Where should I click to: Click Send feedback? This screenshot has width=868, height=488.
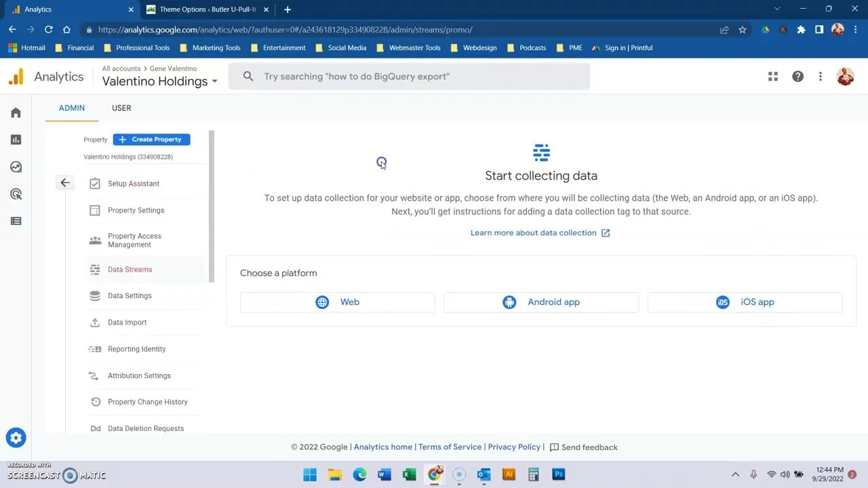[583, 447]
